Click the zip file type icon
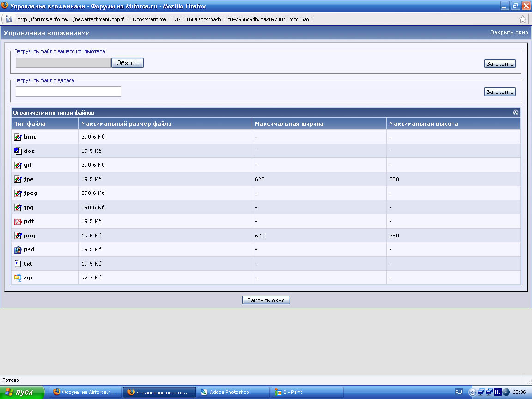This screenshot has width=532, height=399. [x=18, y=278]
